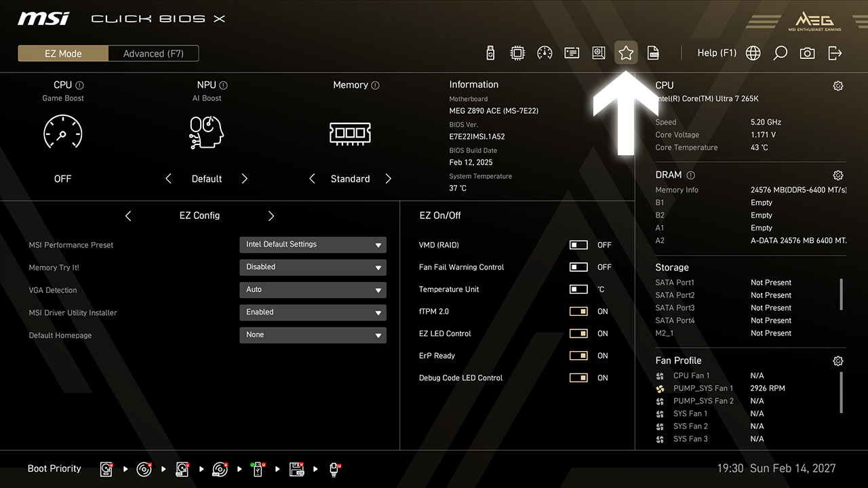Open the Default Homepage dropdown

click(x=313, y=335)
